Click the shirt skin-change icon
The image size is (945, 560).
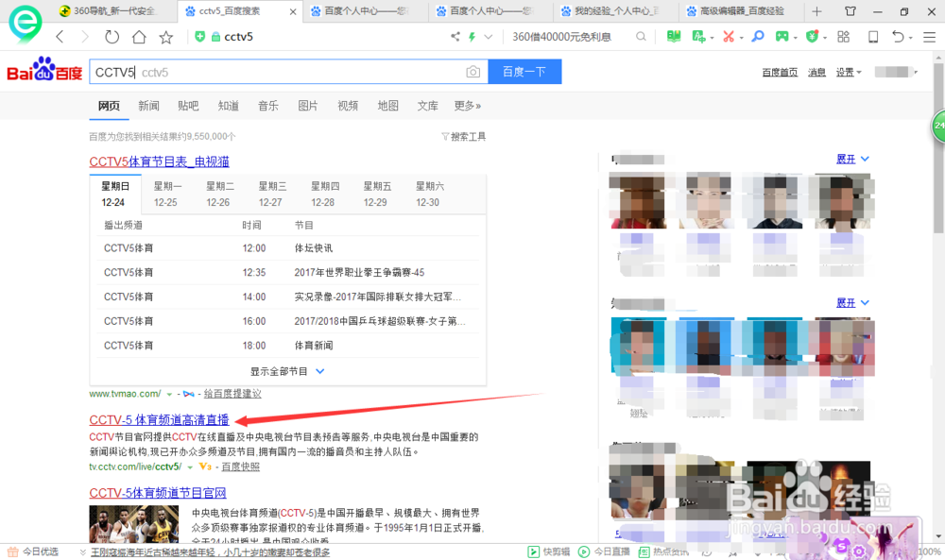tap(850, 10)
